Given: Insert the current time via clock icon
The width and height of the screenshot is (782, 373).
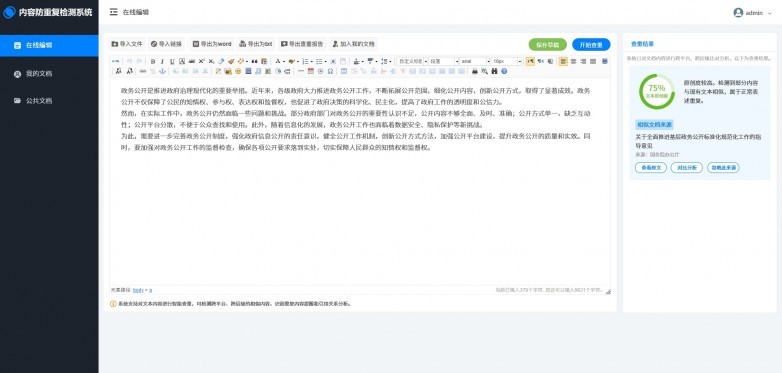Looking at the screenshot, I should click(321, 71).
